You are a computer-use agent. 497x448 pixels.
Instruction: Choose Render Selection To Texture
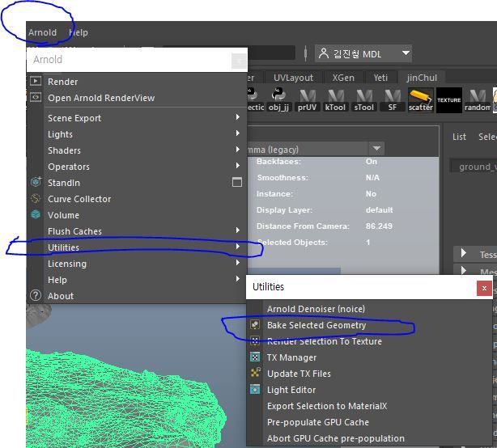(x=325, y=341)
